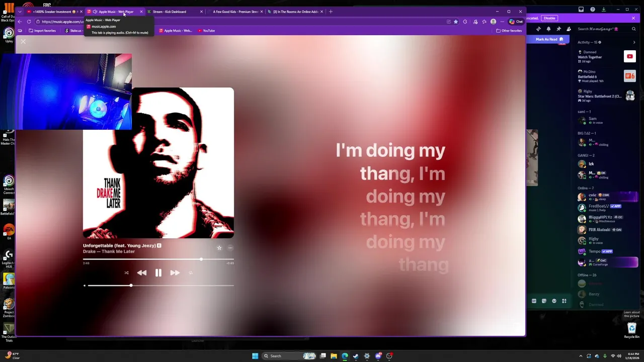The width and height of the screenshot is (644, 362).
Task: Dismiss the Discord banner with the X
Action: (x=633, y=18)
